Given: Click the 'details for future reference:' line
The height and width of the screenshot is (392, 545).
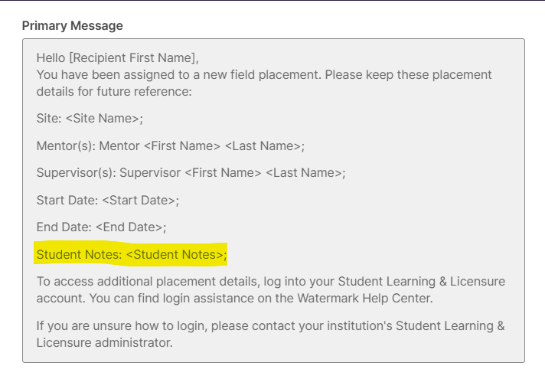Looking at the screenshot, I should [114, 91].
